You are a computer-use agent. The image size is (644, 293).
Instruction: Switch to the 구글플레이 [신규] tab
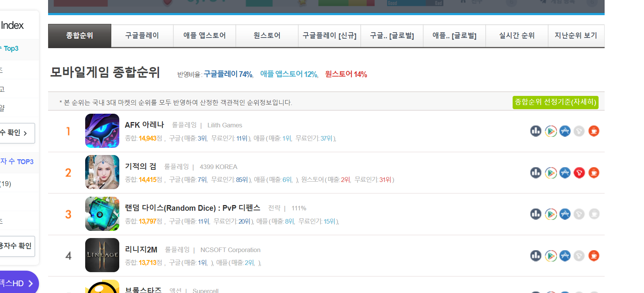click(x=329, y=36)
